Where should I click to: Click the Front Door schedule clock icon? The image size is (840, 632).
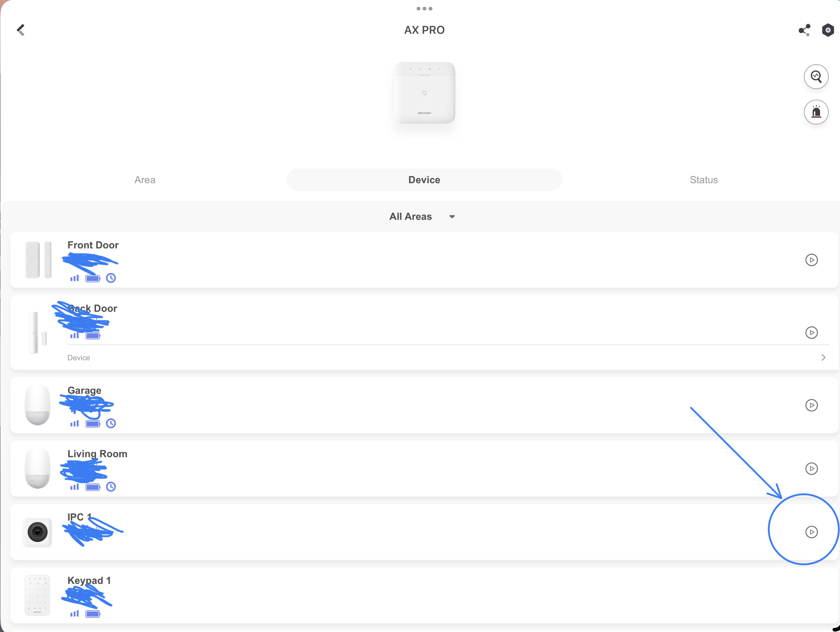(111, 278)
